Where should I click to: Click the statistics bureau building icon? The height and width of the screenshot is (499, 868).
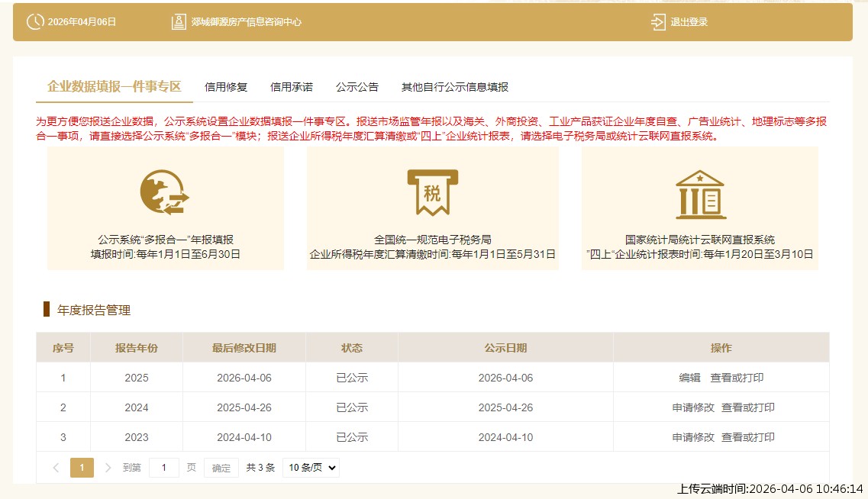tap(700, 192)
